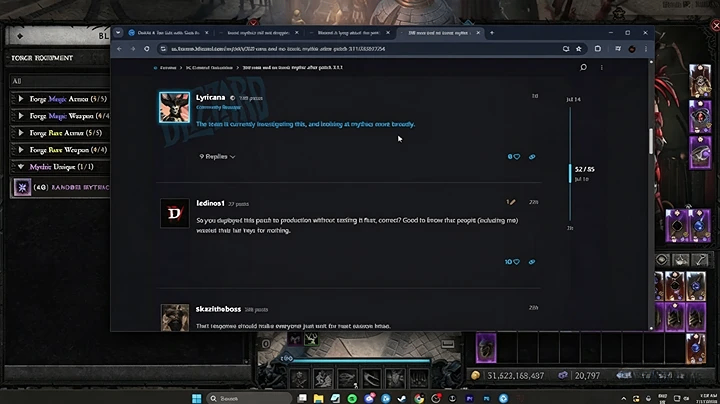
Task: Go to PC General Discussion breadcrumb
Action: point(209,67)
